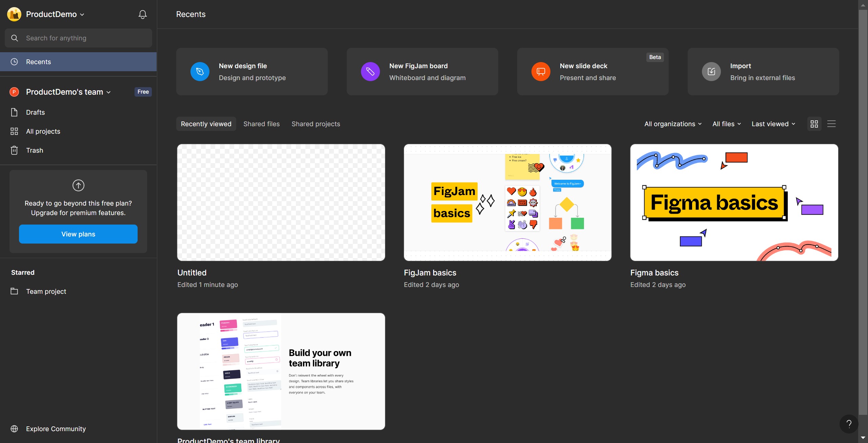The width and height of the screenshot is (868, 443).
Task: Click the upgrade arrow circle icon
Action: tap(78, 186)
